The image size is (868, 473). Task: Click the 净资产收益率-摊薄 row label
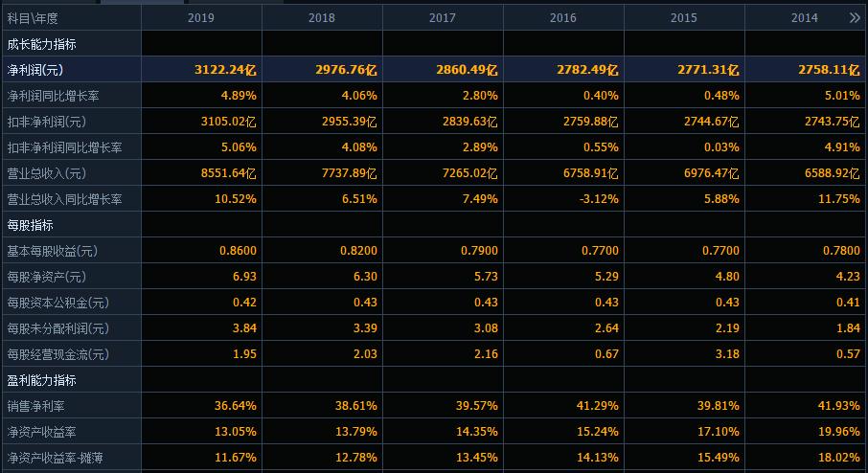pos(55,458)
